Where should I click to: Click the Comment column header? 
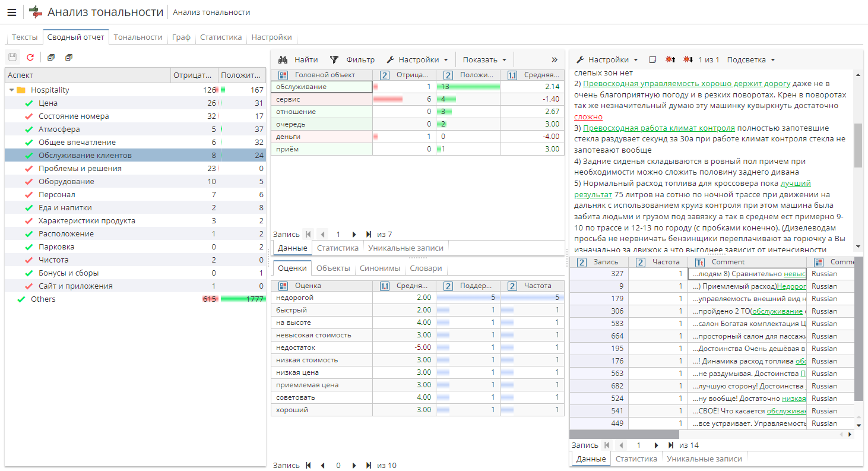(747, 262)
